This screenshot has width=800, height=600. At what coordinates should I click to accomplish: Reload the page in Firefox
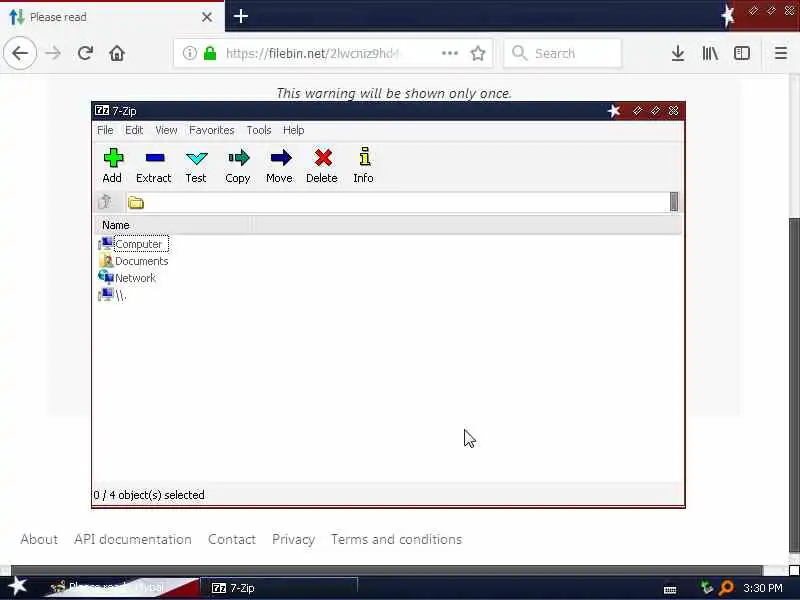[x=85, y=53]
